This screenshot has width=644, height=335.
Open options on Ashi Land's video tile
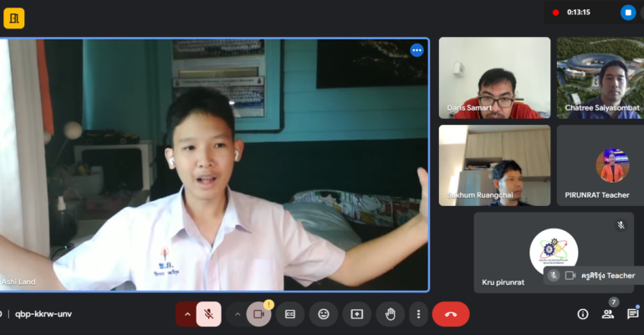(417, 50)
